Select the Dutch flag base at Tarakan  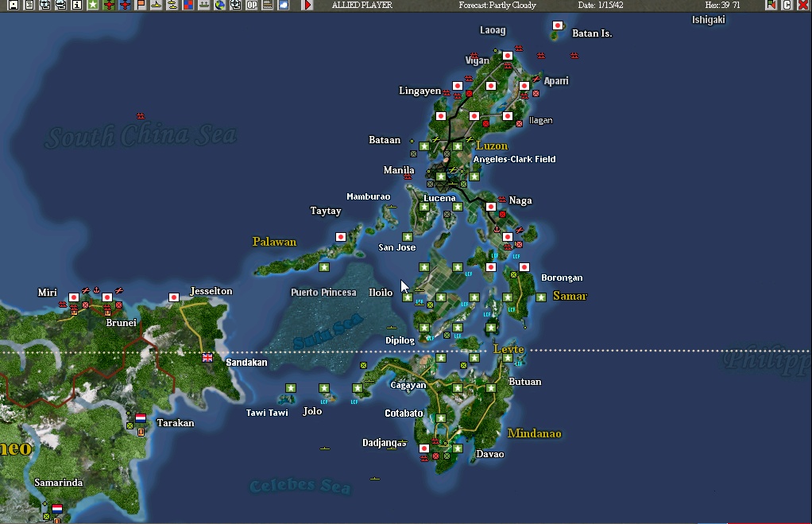(x=141, y=417)
